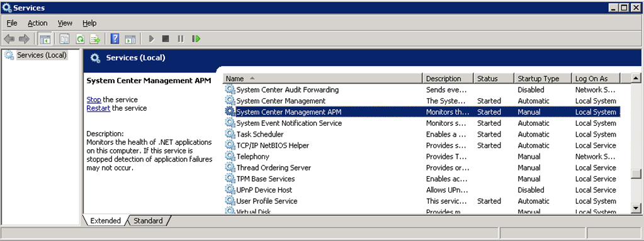Click the Restart the service link
The height and width of the screenshot is (241, 644).
pyautogui.click(x=98, y=108)
